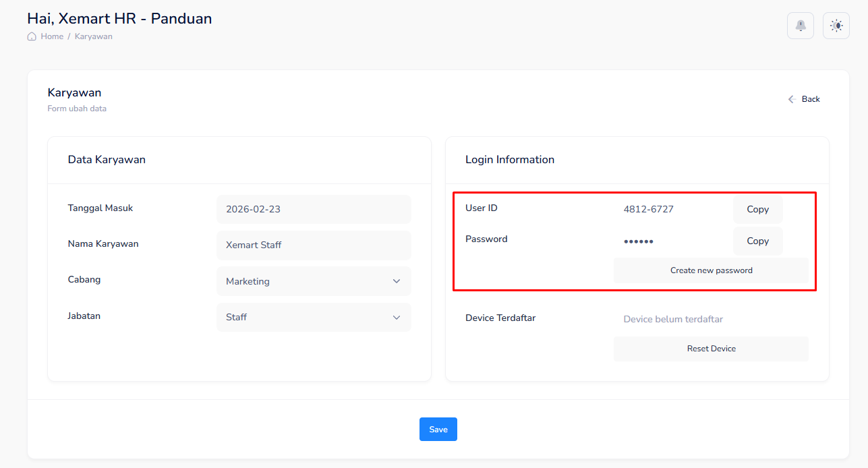
Task: Focus the Tanggal Masuk date field
Action: [x=314, y=209]
